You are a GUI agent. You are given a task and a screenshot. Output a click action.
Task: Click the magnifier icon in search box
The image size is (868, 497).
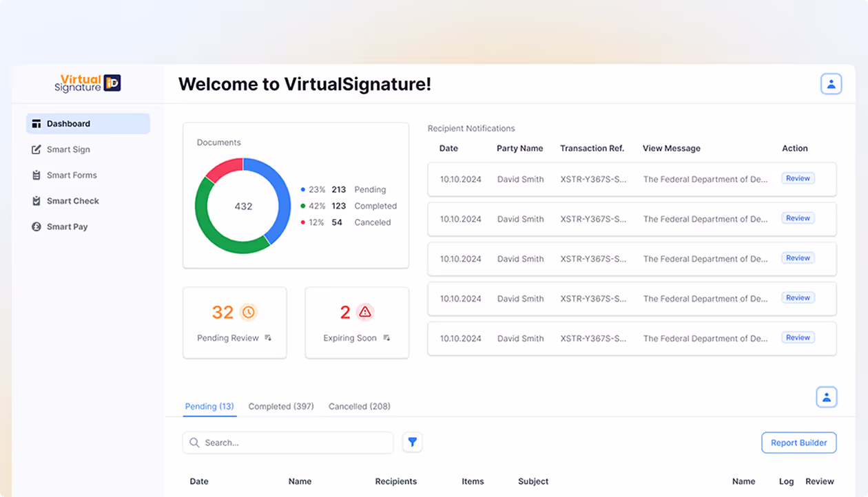[194, 443]
